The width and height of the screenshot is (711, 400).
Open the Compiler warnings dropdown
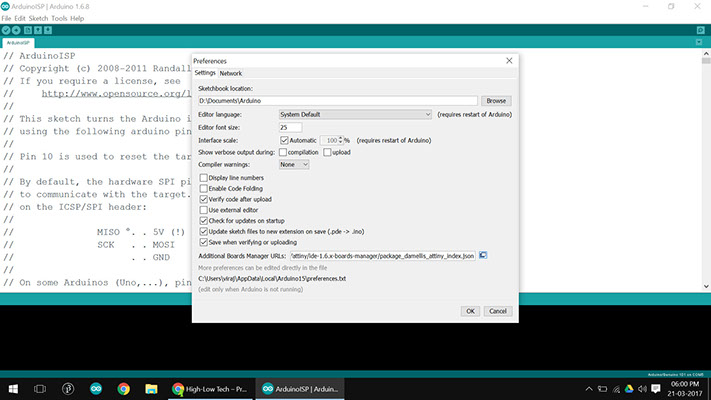click(294, 165)
